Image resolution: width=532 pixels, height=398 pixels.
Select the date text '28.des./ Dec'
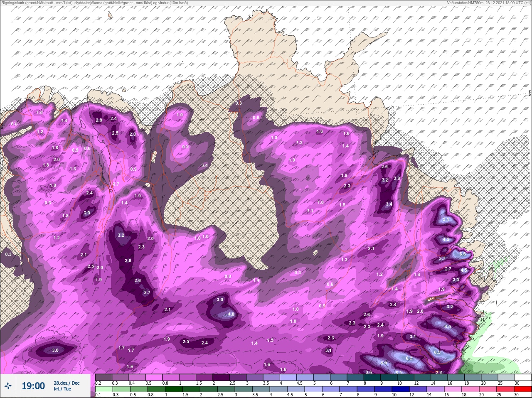66,383
